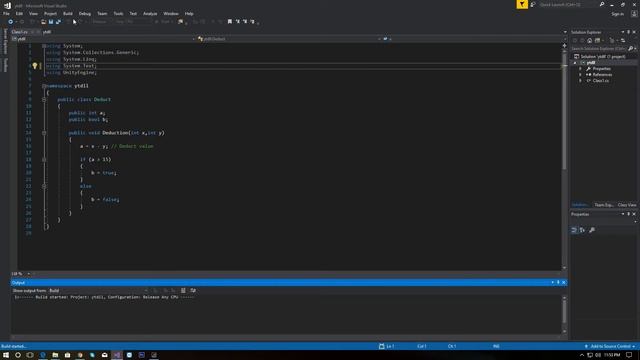Click the Cortana circle taskbar icon

pos(18,355)
